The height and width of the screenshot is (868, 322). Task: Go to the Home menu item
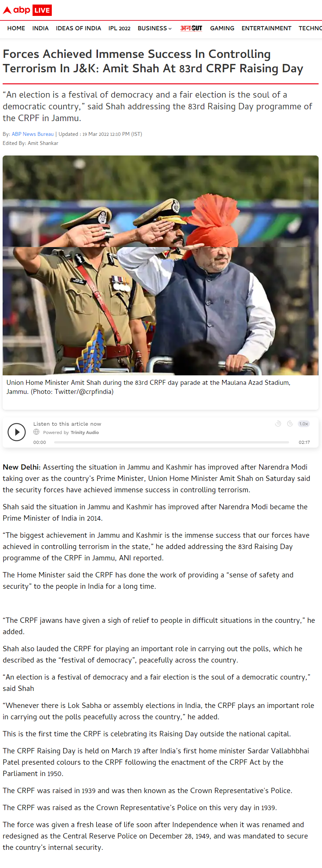click(x=16, y=28)
